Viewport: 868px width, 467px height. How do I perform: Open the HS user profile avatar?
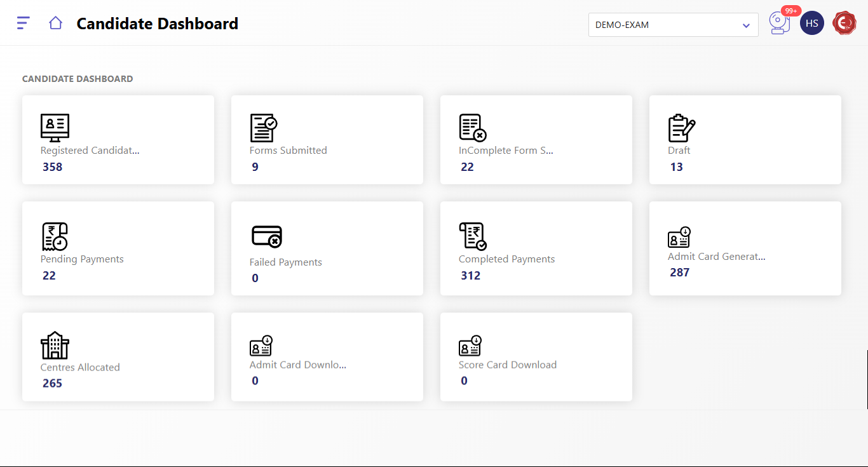(811, 24)
